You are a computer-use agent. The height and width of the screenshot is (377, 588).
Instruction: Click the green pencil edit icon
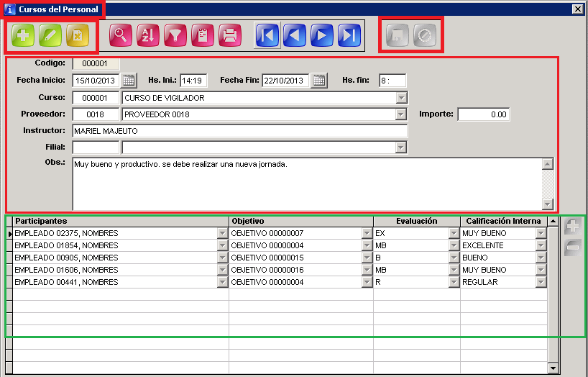point(50,35)
